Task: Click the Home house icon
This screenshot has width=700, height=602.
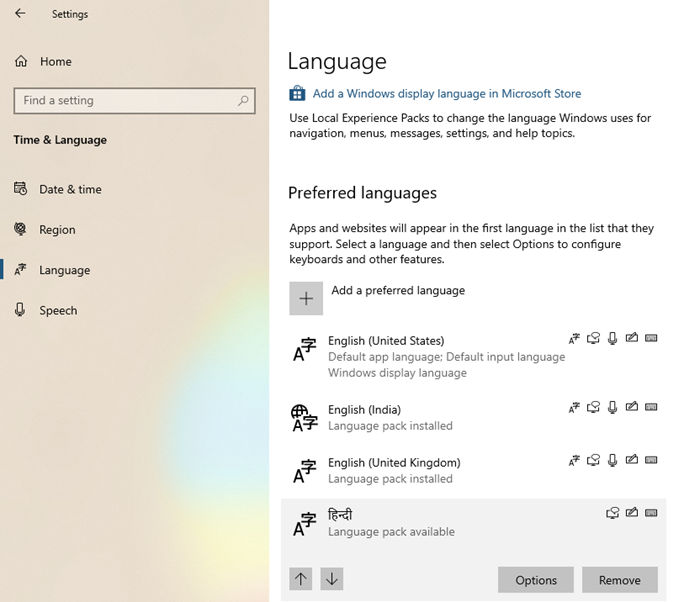Action: [x=21, y=61]
